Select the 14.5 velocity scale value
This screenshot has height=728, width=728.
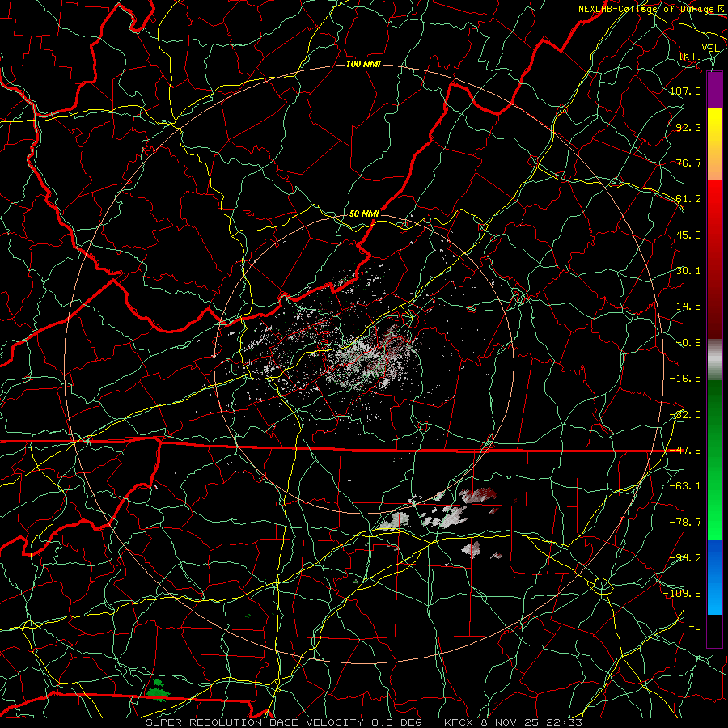pos(688,307)
